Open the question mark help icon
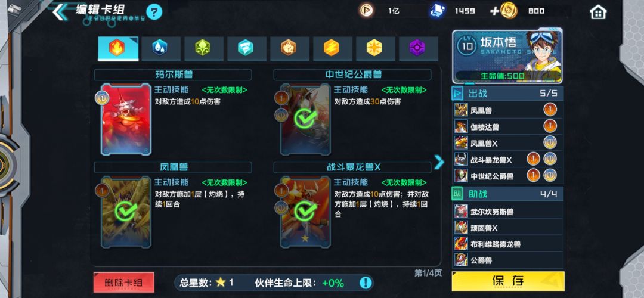644x298 pixels. point(154,11)
